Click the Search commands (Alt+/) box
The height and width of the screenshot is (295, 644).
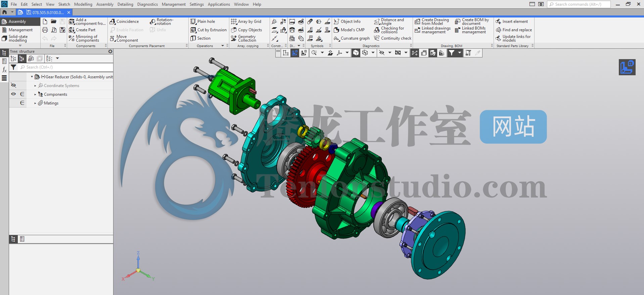pyautogui.click(x=579, y=4)
